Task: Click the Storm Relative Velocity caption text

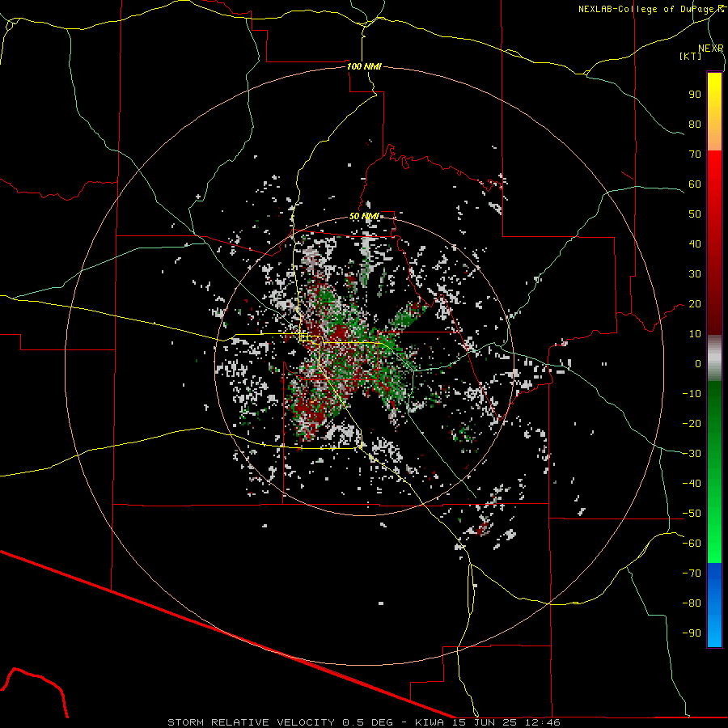Action: tap(363, 722)
